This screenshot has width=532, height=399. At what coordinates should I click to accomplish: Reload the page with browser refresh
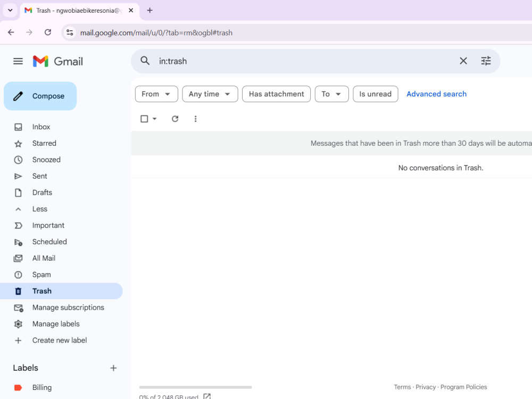(x=48, y=32)
